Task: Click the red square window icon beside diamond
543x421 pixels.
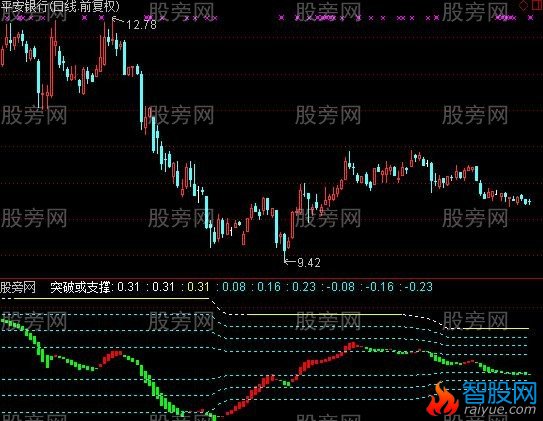Action: [537, 5]
